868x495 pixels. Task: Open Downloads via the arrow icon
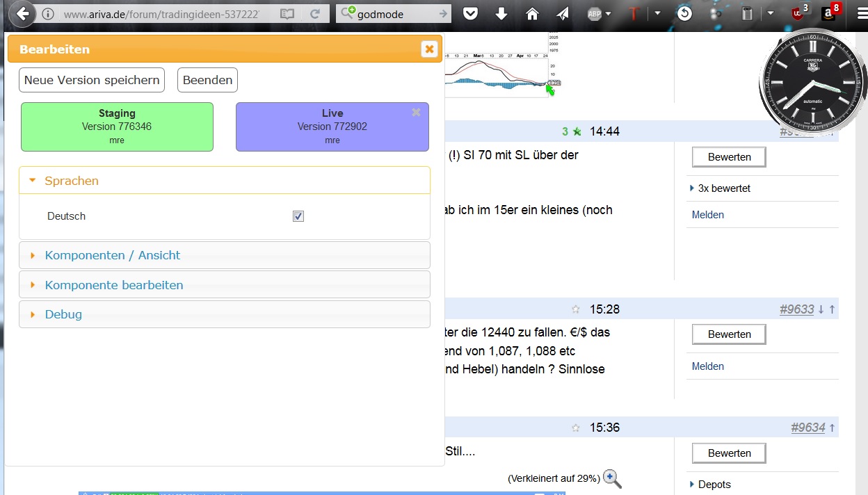tap(501, 13)
